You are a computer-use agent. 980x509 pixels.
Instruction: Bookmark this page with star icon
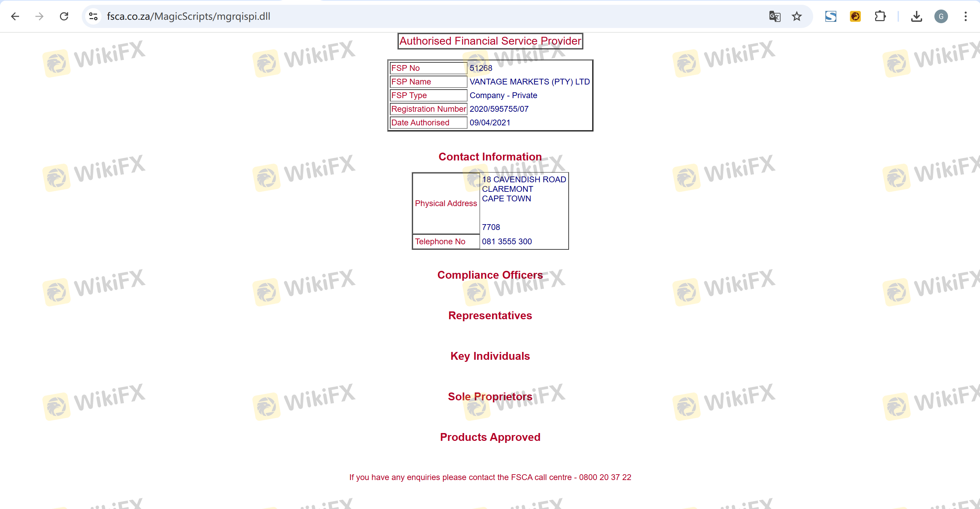coord(796,16)
